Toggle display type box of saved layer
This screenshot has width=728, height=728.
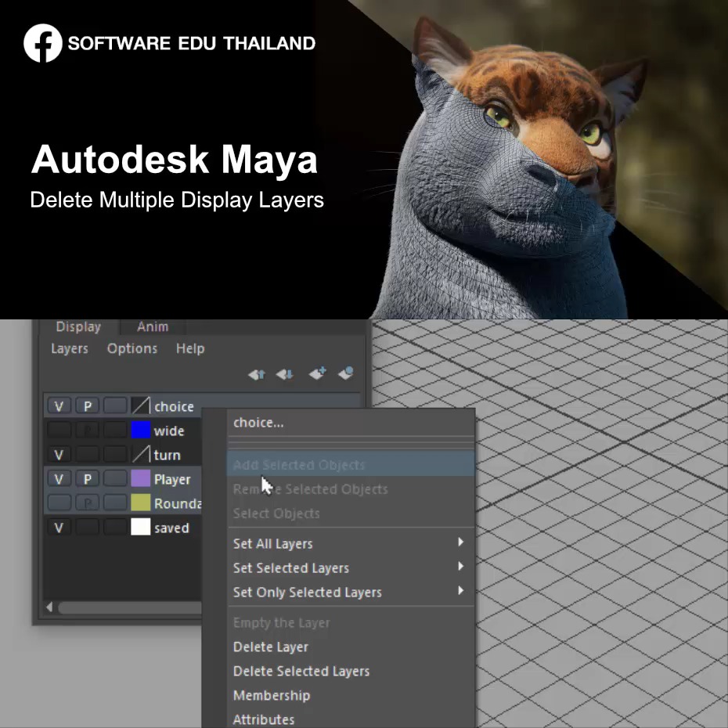(115, 528)
